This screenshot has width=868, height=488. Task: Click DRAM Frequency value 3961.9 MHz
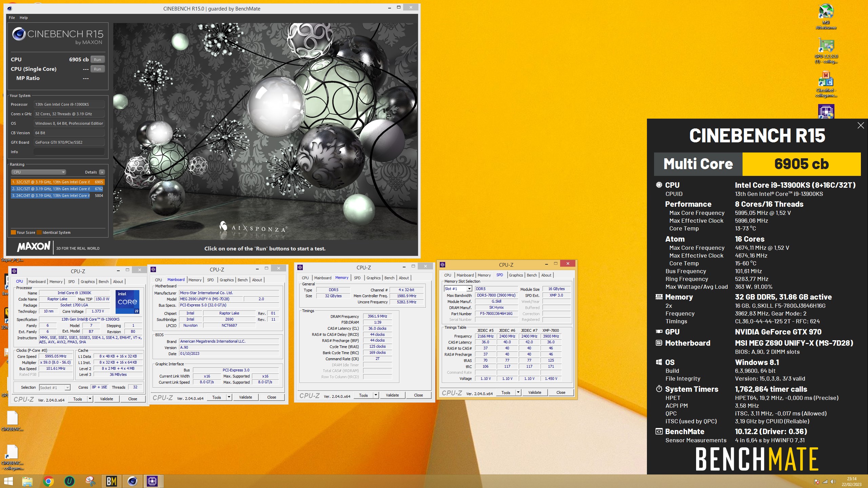[x=377, y=316]
